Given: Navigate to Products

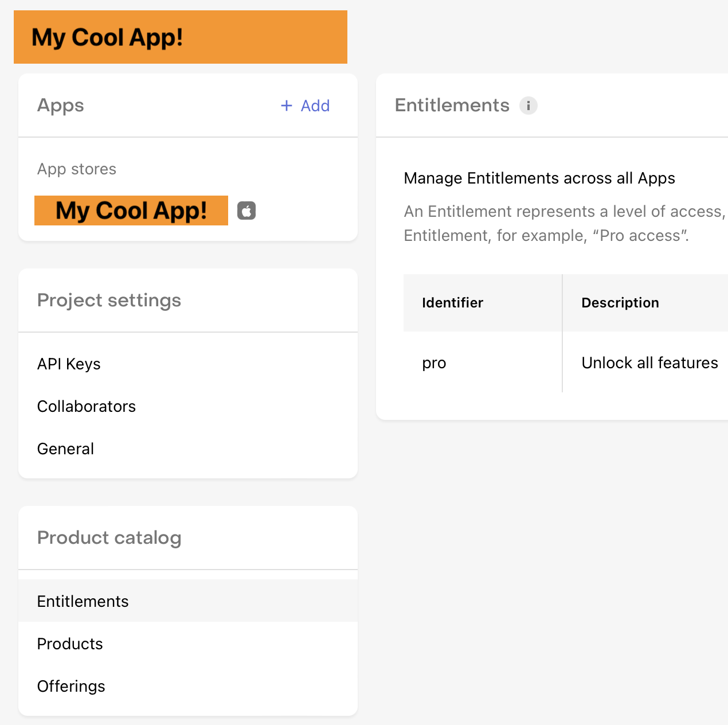Looking at the screenshot, I should tap(70, 644).
